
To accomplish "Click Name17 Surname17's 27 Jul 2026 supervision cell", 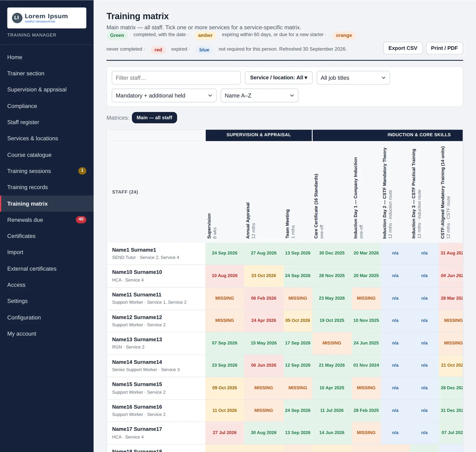I will (x=225, y=433).
